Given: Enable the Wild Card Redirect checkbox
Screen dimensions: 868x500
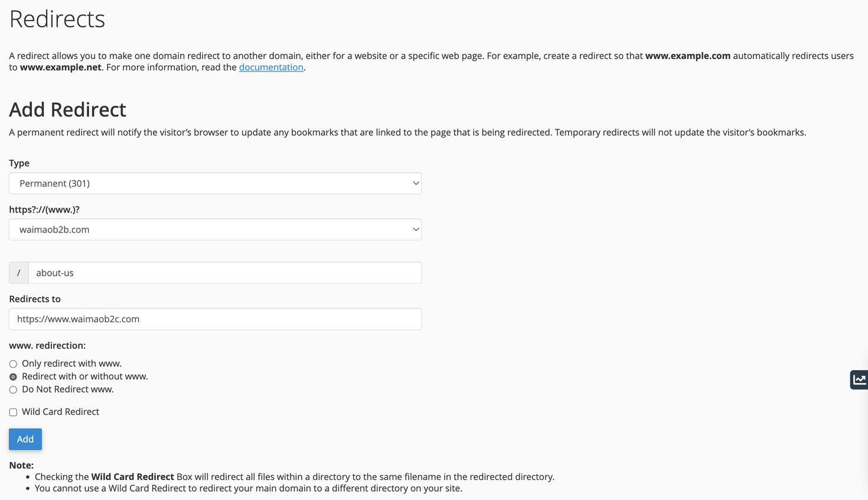Looking at the screenshot, I should tap(13, 413).
